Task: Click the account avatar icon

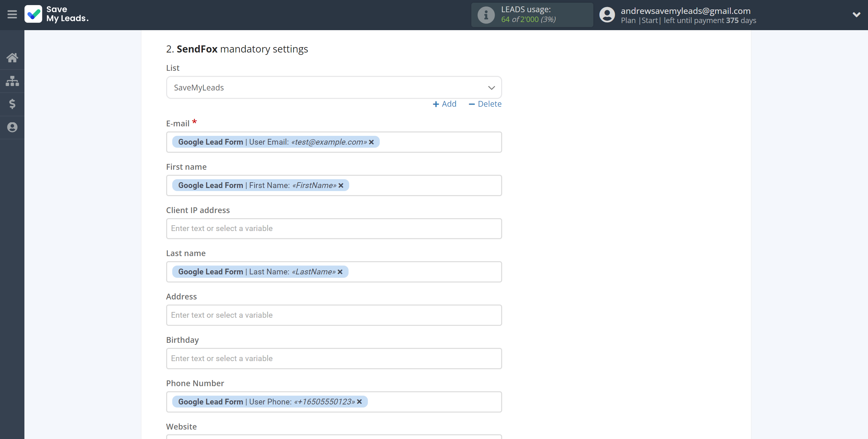Action: [x=607, y=15]
